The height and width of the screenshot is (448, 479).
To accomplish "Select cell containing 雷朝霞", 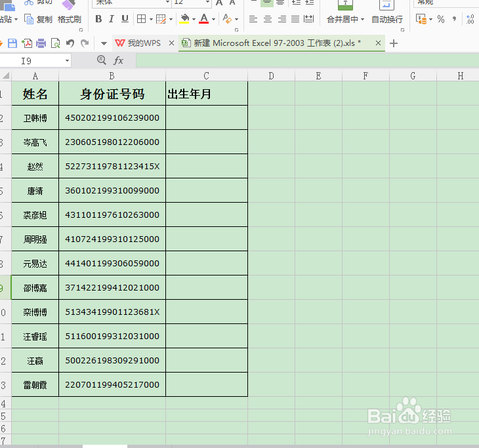I will 35,385.
